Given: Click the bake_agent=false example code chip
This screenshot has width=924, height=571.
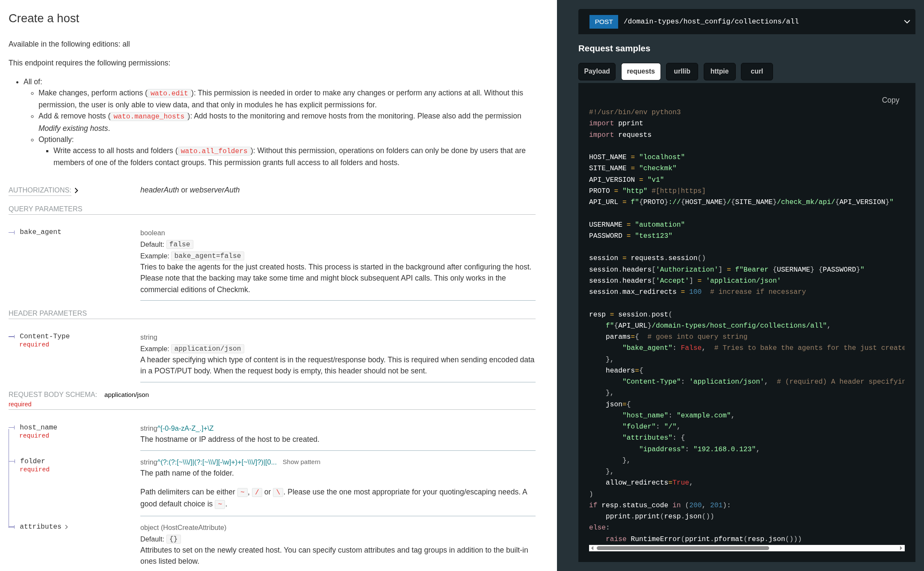Looking at the screenshot, I should [207, 255].
